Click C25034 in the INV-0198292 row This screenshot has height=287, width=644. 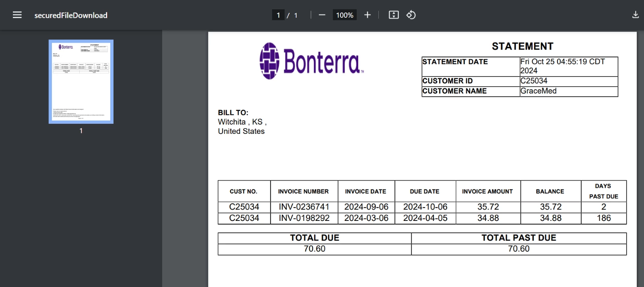click(244, 218)
